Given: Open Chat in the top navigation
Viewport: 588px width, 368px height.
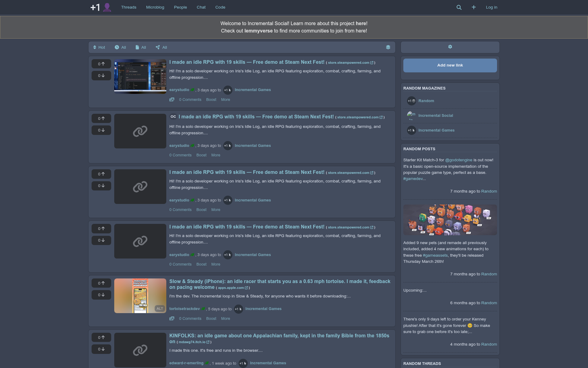Looking at the screenshot, I should click(201, 7).
